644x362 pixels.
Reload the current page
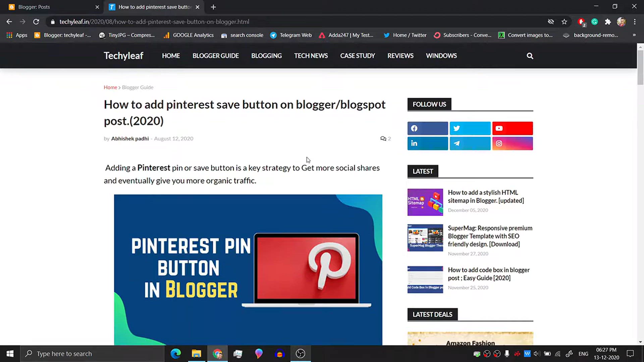click(x=36, y=22)
